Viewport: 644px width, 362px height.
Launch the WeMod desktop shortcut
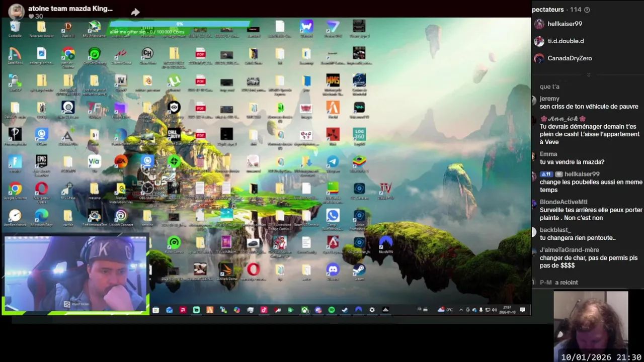[x=306, y=29]
